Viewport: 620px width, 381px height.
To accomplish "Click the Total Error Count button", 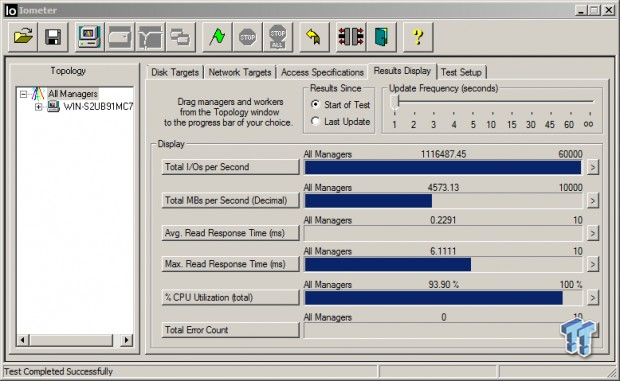I will pyautogui.click(x=230, y=330).
